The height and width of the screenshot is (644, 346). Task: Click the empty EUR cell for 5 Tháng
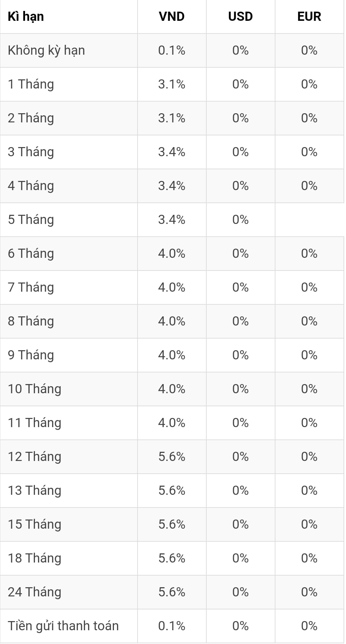(309, 220)
